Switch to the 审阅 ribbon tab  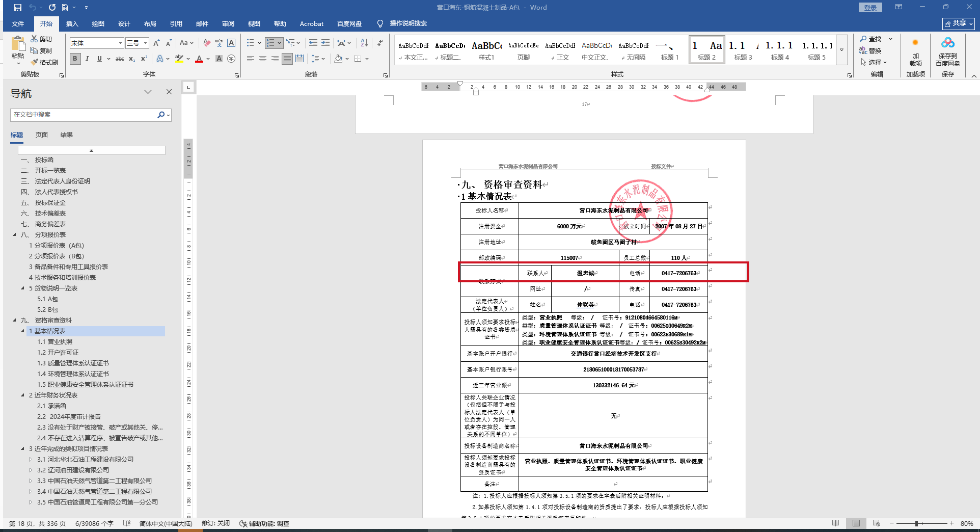click(228, 24)
